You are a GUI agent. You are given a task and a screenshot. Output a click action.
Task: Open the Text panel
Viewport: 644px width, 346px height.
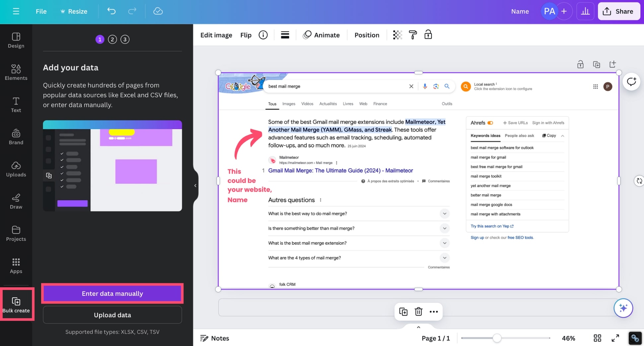pyautogui.click(x=16, y=104)
